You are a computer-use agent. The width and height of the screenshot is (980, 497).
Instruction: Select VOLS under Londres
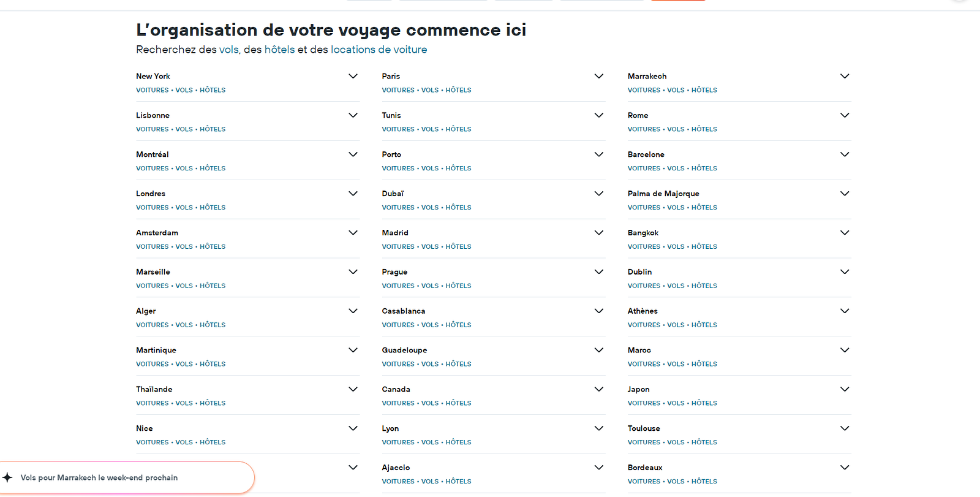click(184, 208)
